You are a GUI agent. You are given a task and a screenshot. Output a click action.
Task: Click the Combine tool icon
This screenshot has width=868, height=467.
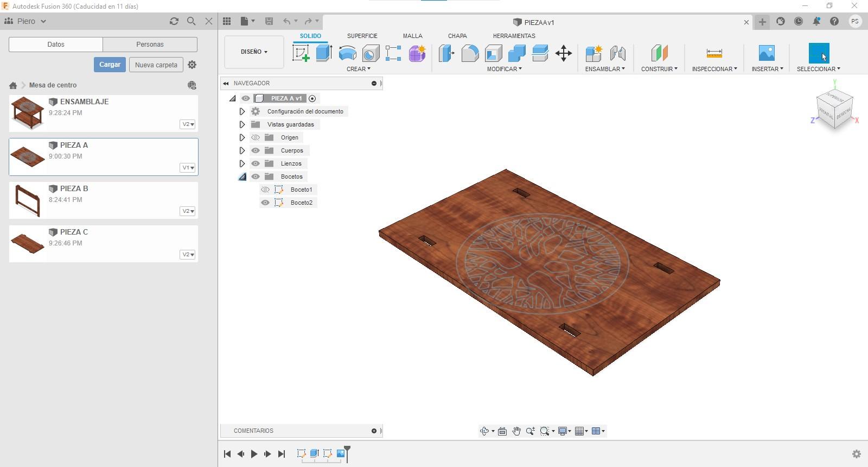[x=516, y=53]
